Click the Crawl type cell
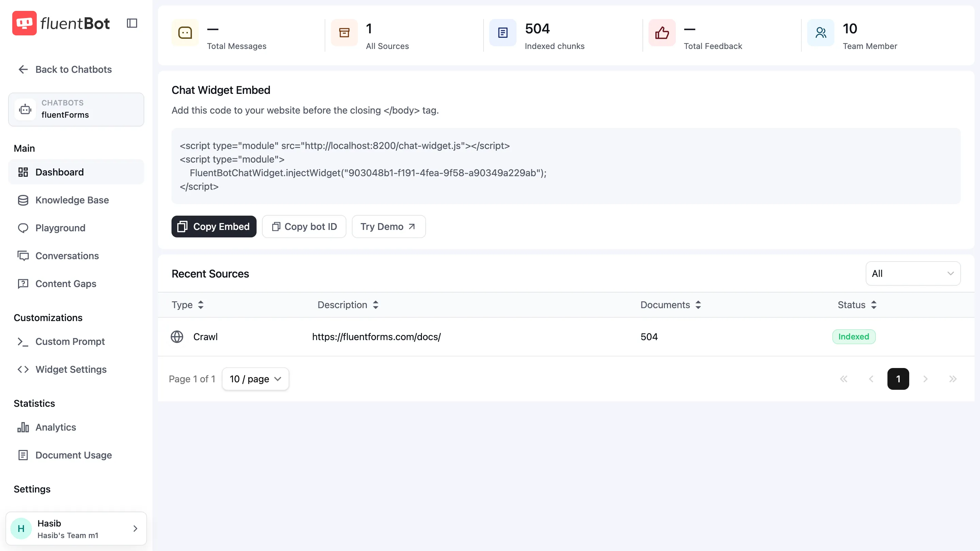Image resolution: width=980 pixels, height=551 pixels. [x=206, y=336]
